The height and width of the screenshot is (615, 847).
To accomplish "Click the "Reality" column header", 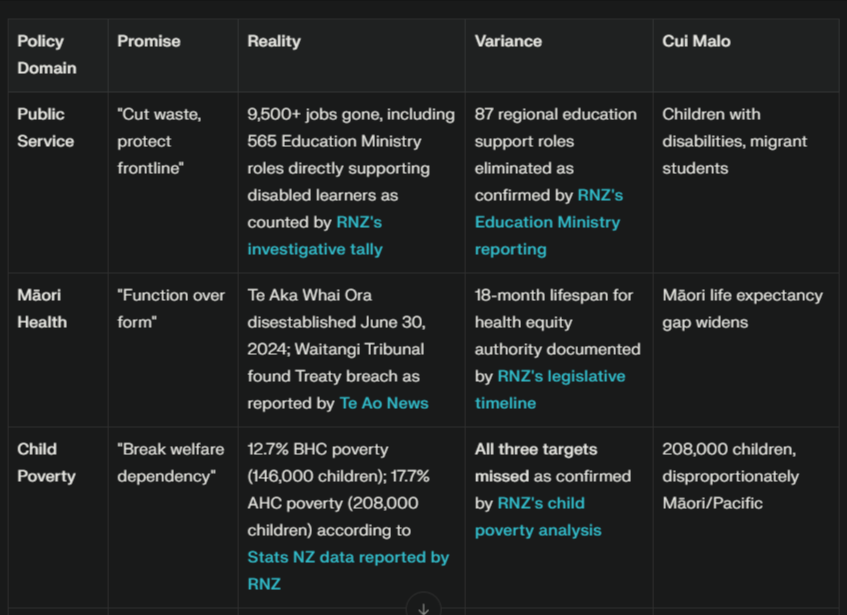I will pyautogui.click(x=274, y=41).
